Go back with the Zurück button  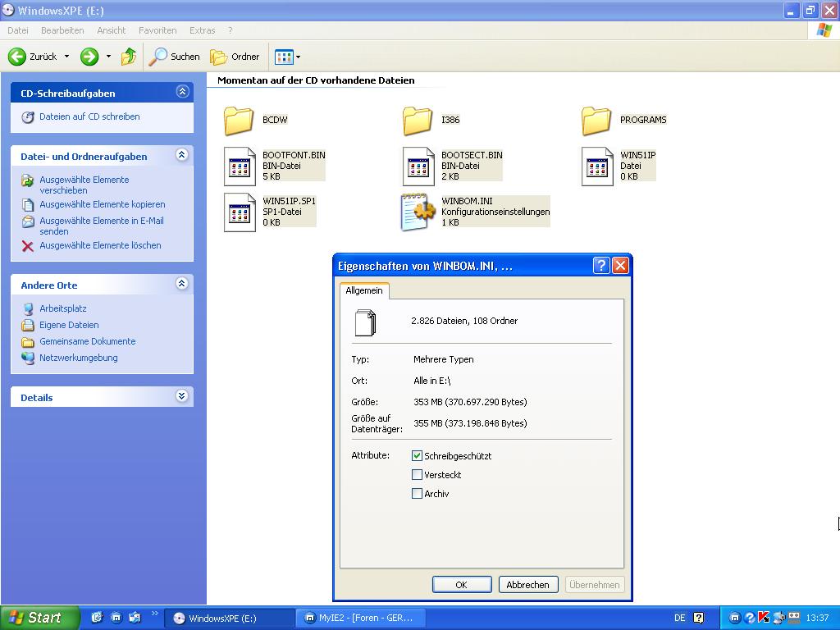32,57
